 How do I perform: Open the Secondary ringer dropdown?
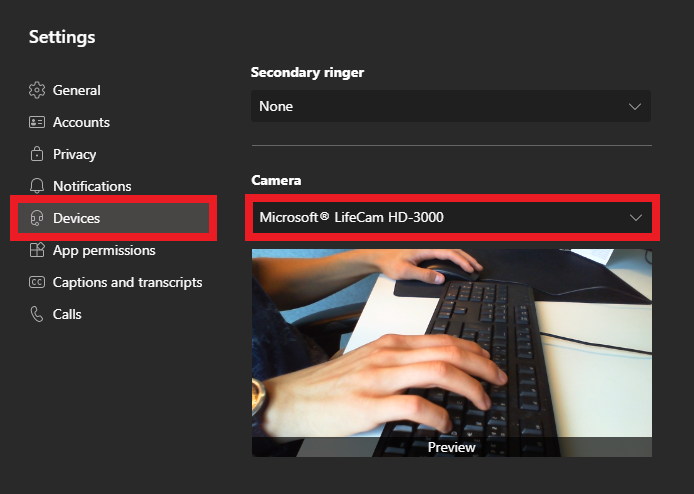coord(451,106)
